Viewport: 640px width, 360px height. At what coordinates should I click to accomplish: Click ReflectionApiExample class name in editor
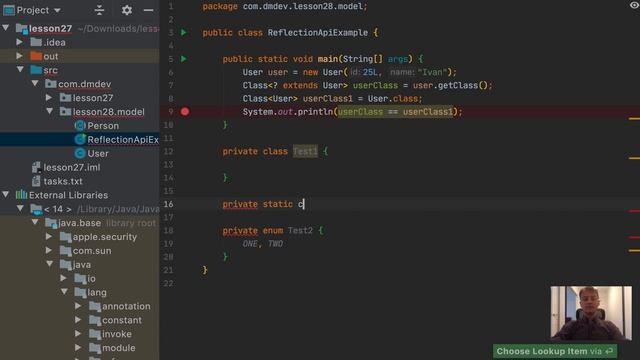pos(318,33)
